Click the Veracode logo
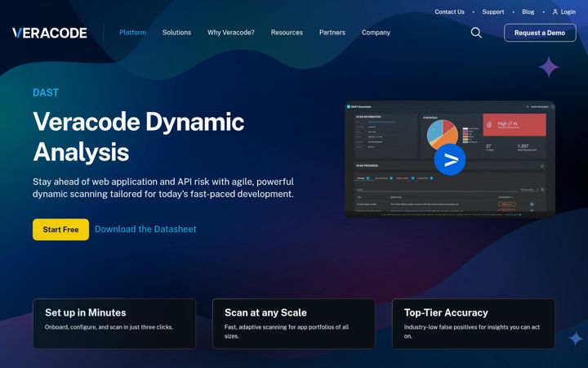 point(50,33)
